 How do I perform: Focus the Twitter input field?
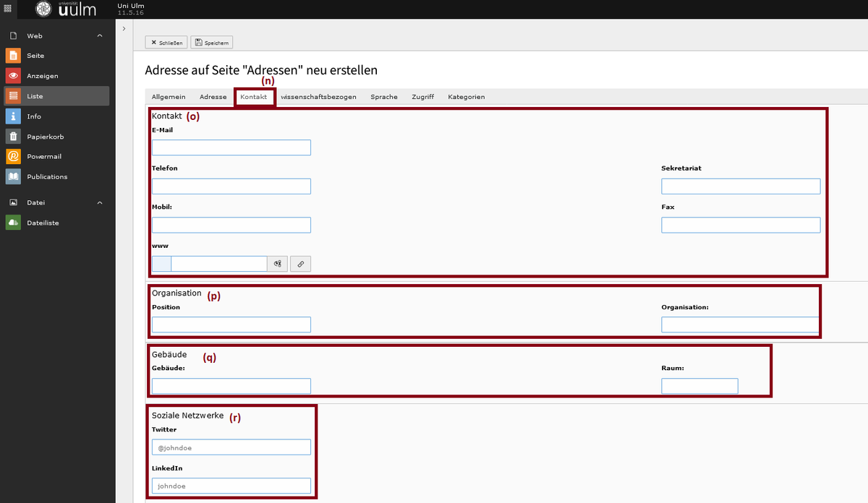tap(231, 447)
